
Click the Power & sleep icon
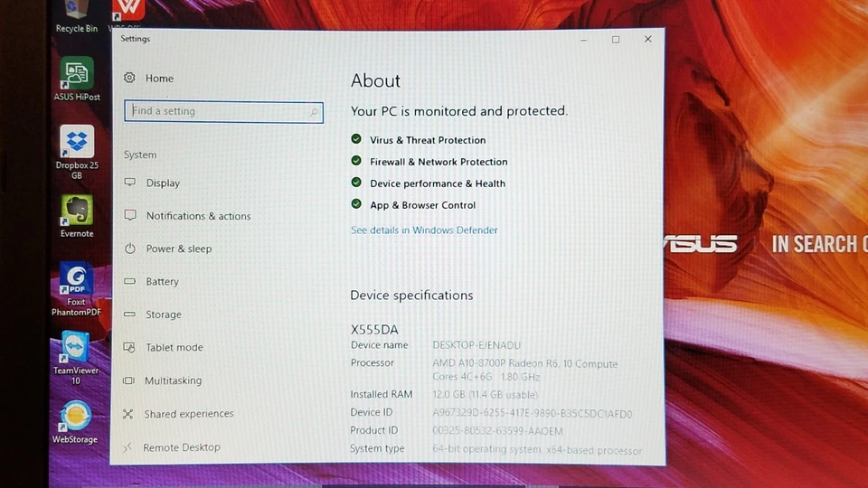[x=130, y=249]
